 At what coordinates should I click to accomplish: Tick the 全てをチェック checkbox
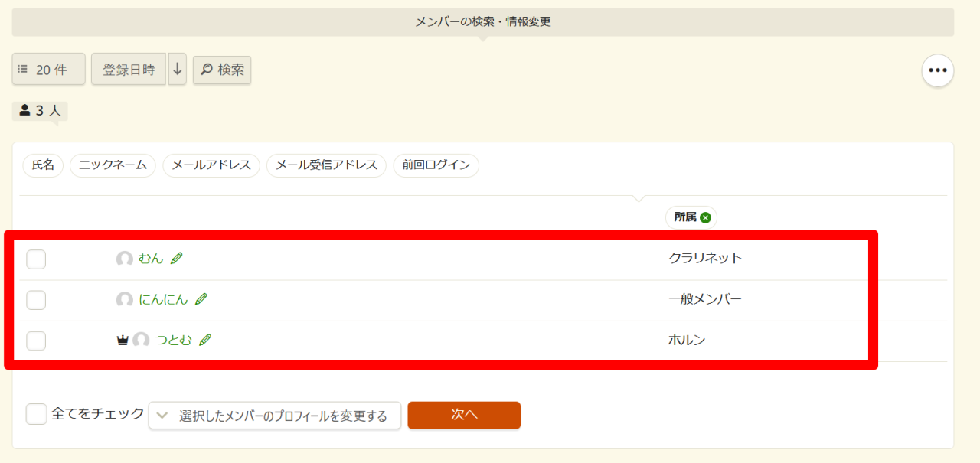tap(36, 414)
